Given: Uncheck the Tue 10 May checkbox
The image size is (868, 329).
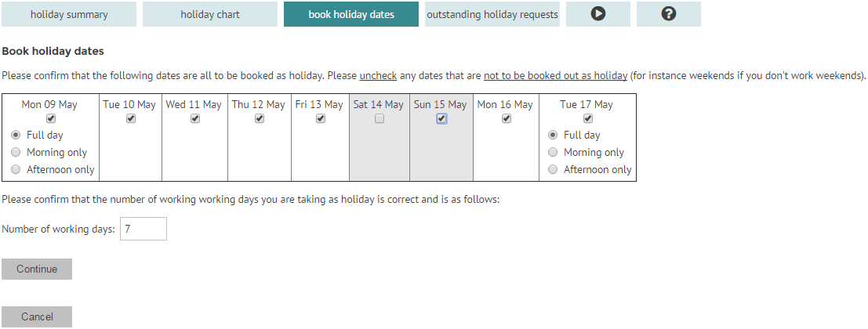Looking at the screenshot, I should 131,118.
